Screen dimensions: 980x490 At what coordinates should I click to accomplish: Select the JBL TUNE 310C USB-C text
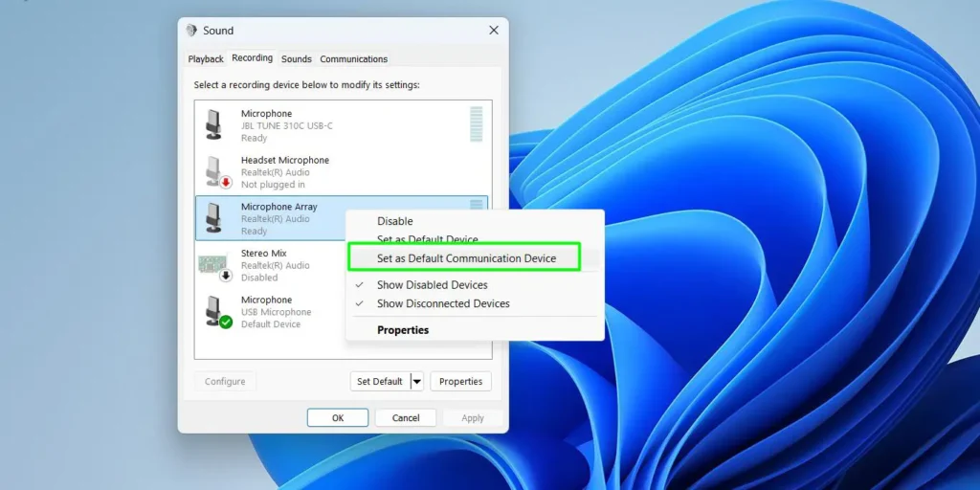point(287,125)
